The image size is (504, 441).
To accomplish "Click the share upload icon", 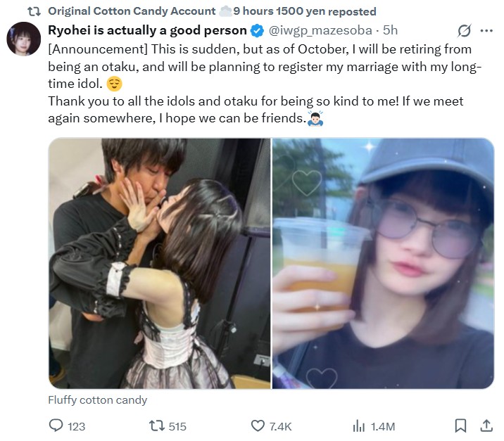I will coord(486,426).
